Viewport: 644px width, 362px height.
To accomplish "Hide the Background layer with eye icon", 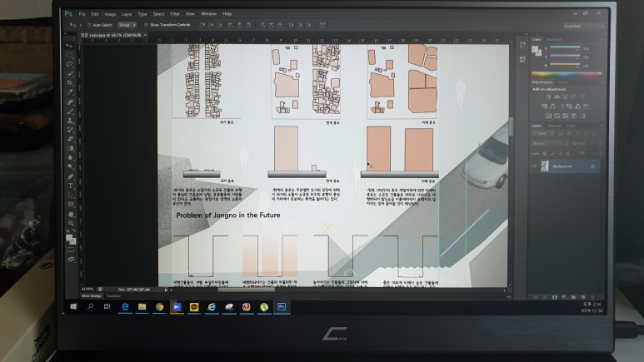I will coord(535,166).
